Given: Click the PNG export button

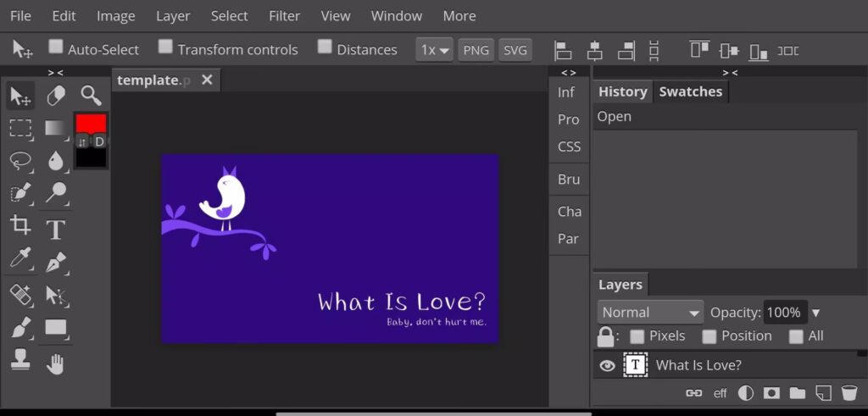Looking at the screenshot, I should click(x=476, y=50).
